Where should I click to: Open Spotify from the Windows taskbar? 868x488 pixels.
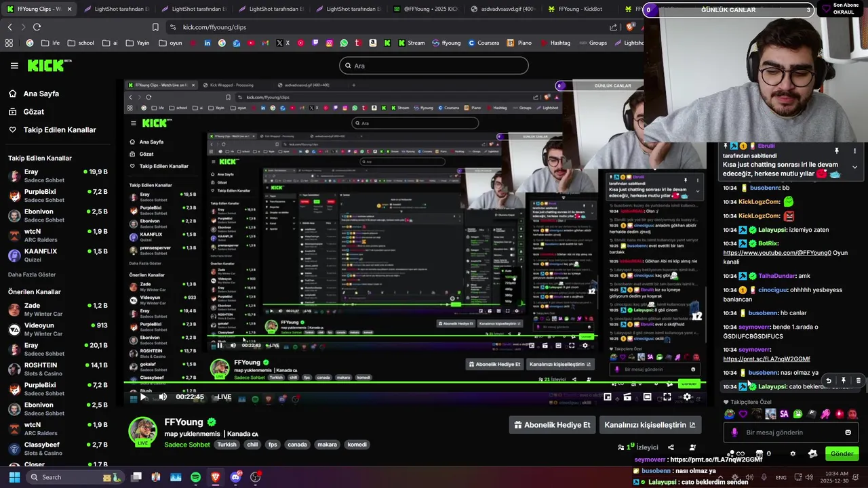pos(195,477)
